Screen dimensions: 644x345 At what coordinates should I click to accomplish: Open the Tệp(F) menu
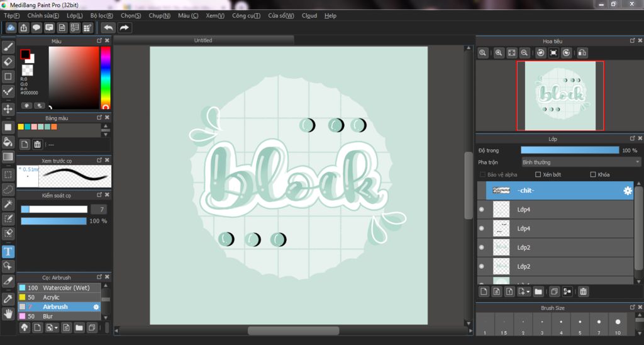coord(11,16)
